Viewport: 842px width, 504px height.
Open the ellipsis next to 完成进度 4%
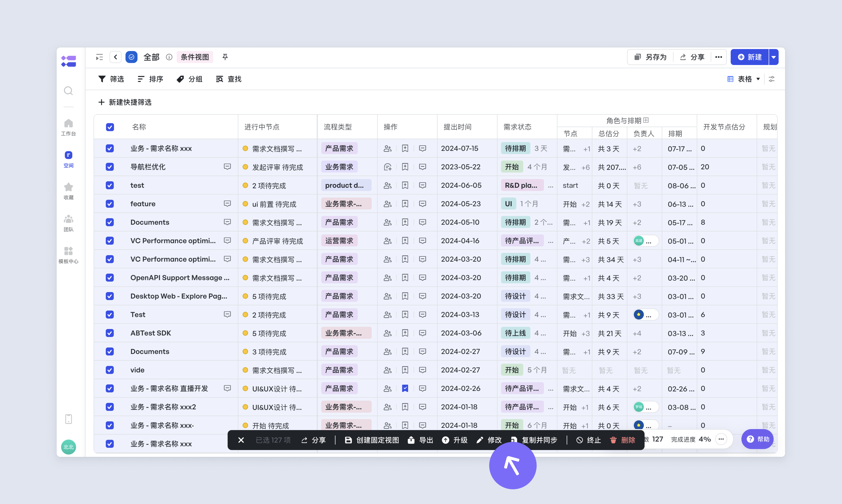click(721, 439)
